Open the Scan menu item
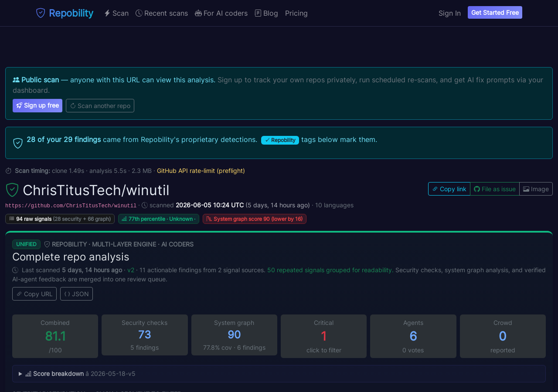Viewport: 558px width, 392px height. (116, 13)
